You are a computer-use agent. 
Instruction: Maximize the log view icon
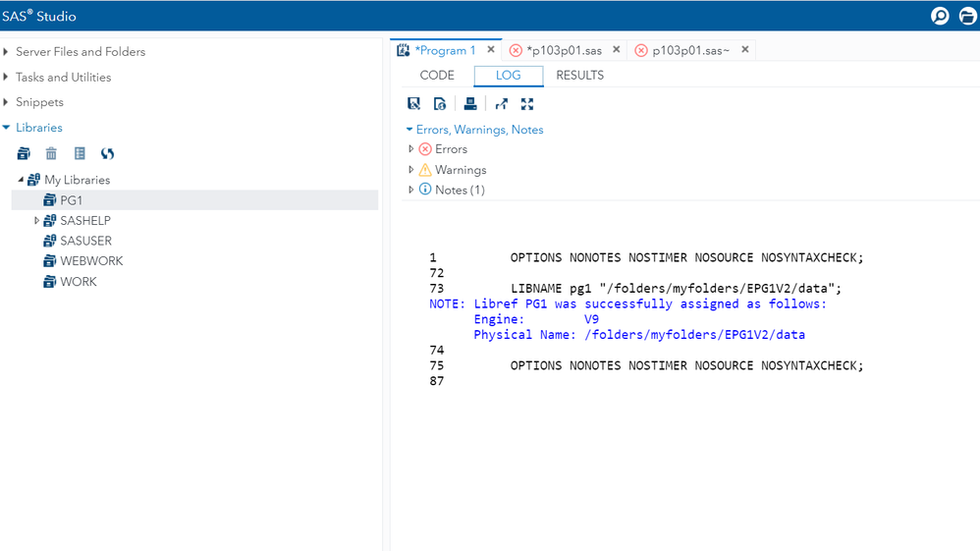point(527,104)
